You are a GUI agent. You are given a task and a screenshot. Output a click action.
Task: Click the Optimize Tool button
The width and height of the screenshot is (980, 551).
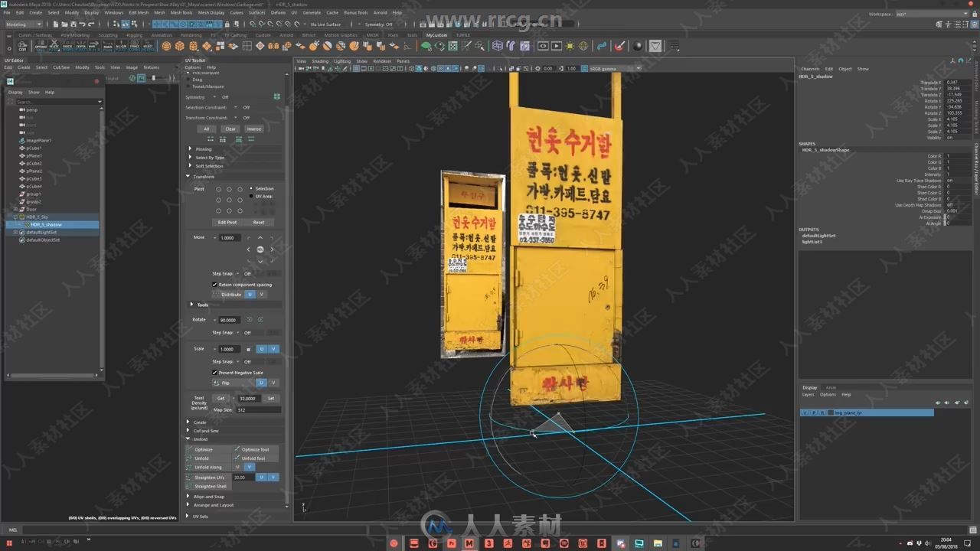click(x=256, y=449)
